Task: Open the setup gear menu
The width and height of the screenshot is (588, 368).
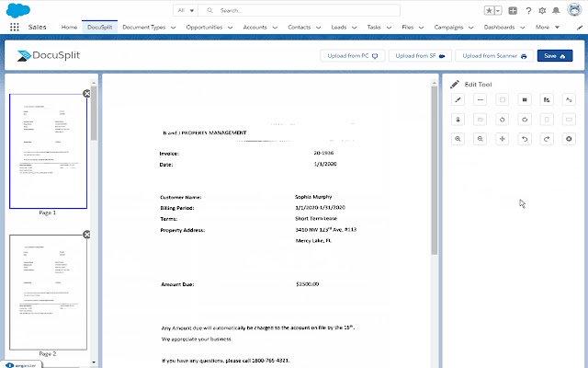Action: click(x=542, y=10)
